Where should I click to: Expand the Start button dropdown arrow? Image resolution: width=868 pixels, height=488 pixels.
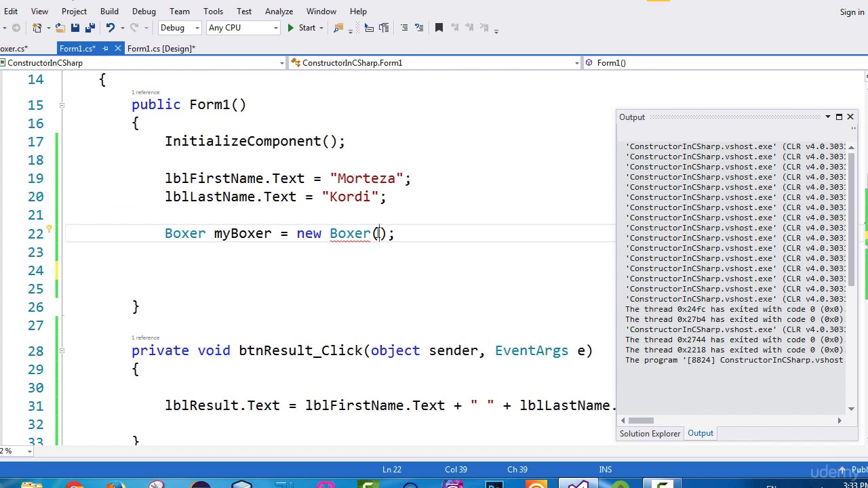pos(321,28)
